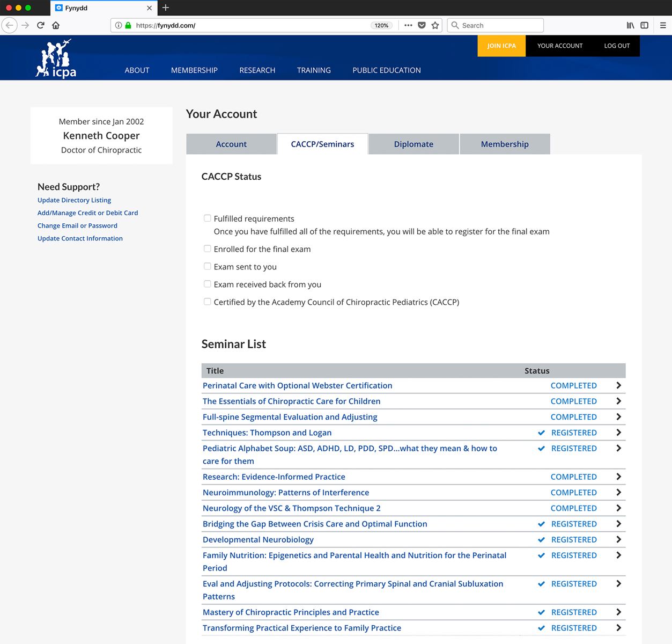This screenshot has height=644, width=672.
Task: Click the LOG OUT button
Action: tap(617, 46)
